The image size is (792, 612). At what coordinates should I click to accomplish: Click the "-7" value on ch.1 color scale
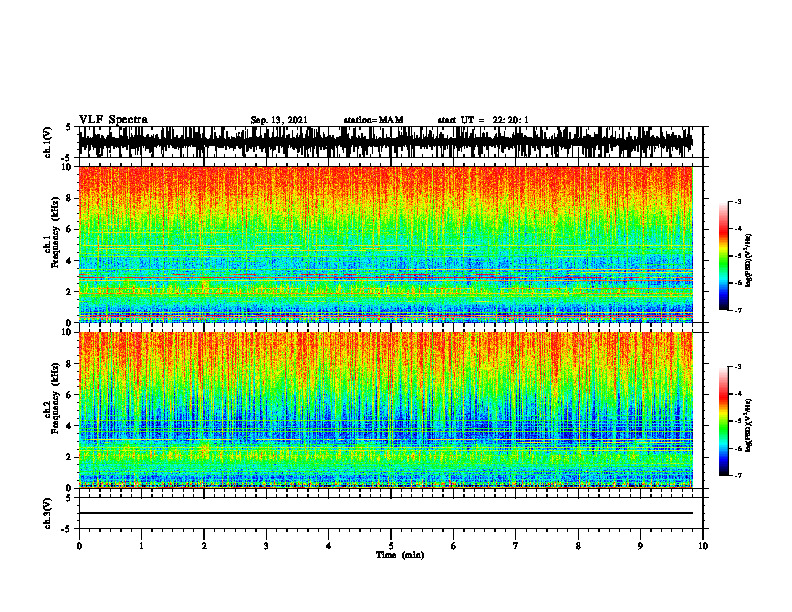pos(737,310)
